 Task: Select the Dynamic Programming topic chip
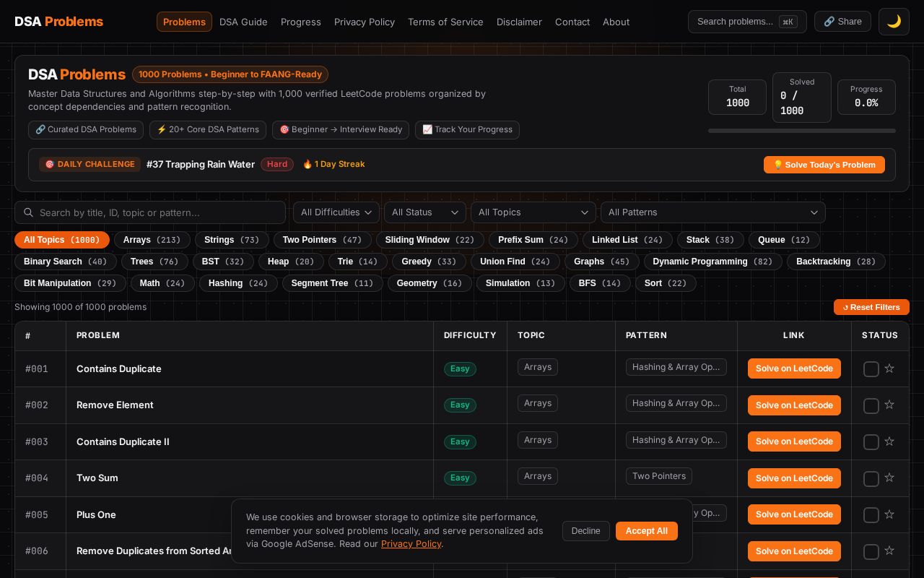tap(712, 262)
